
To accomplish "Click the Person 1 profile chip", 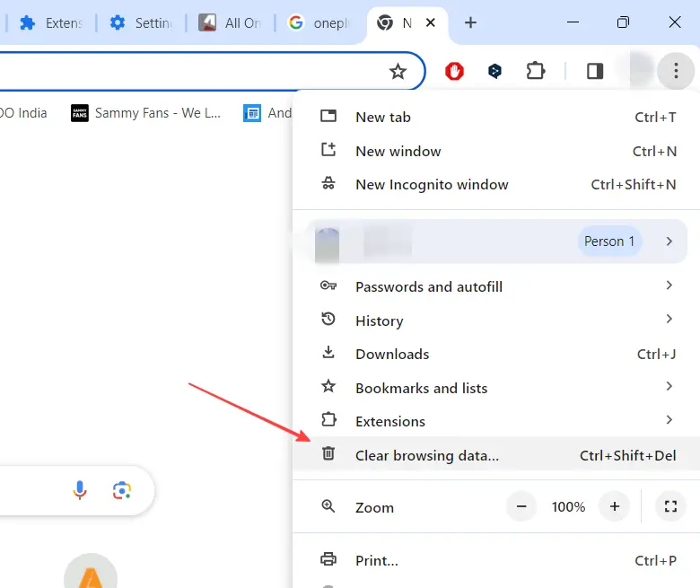I will pyautogui.click(x=609, y=241).
